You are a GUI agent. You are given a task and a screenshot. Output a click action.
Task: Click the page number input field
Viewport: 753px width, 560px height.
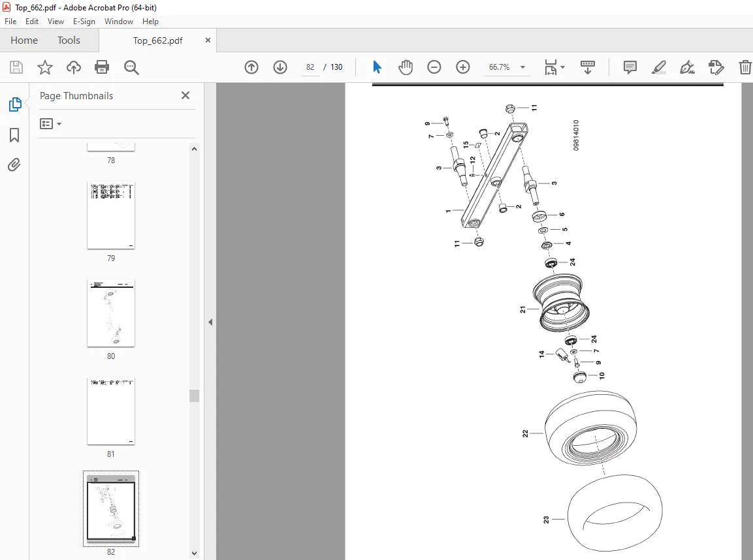(x=310, y=67)
